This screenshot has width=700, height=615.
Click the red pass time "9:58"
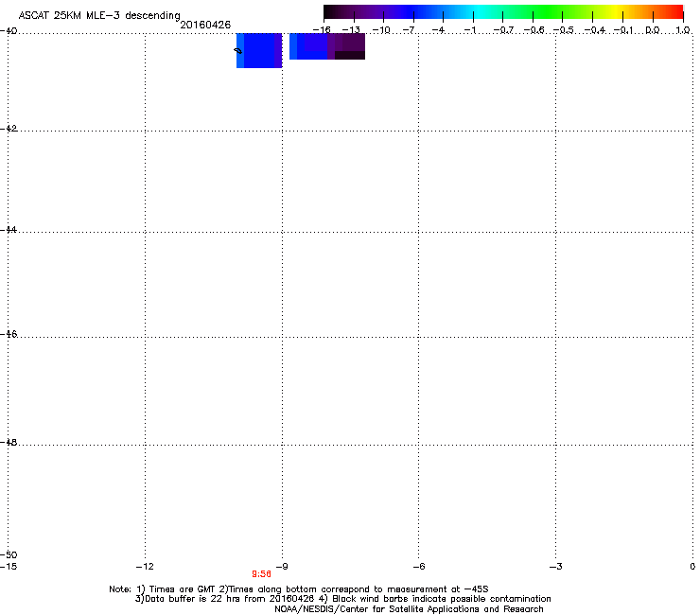262,574
